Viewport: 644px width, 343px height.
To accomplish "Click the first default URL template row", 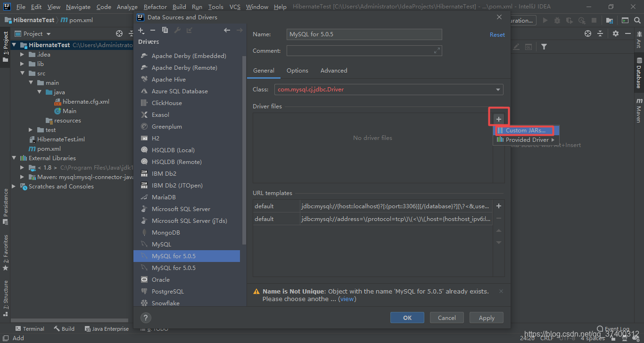I will coord(372,206).
